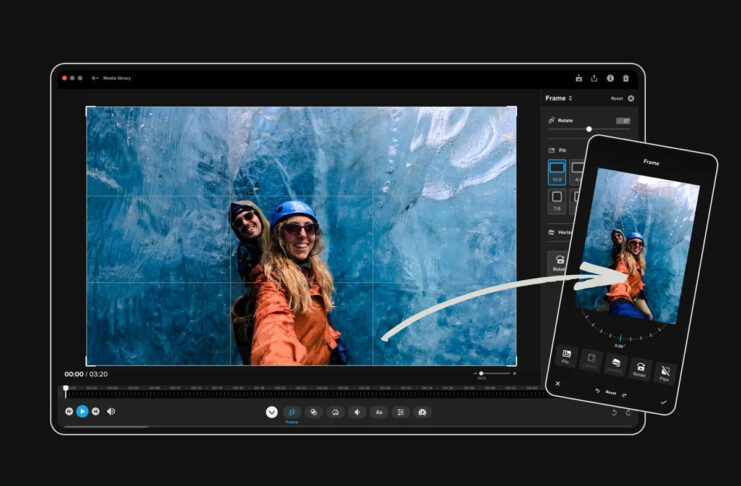Select the Frame tool in bottom toolbar
The height and width of the screenshot is (486, 741).
tap(292, 412)
